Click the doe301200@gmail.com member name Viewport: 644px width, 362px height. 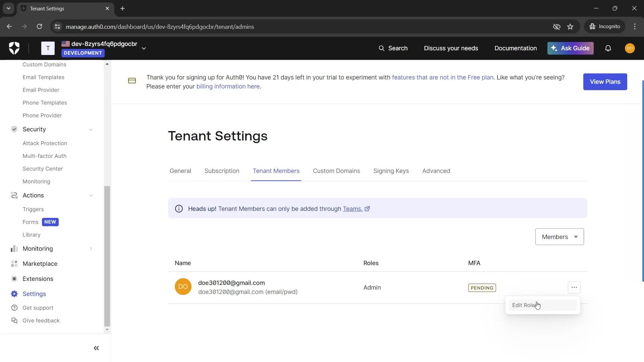[231, 283]
